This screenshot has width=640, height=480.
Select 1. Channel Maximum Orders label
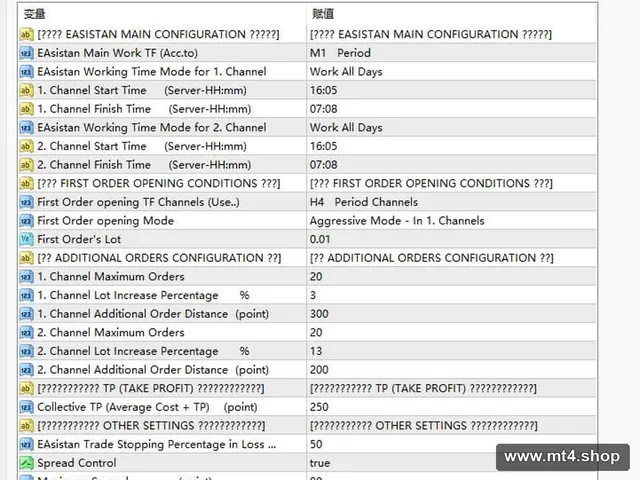[x=111, y=277]
